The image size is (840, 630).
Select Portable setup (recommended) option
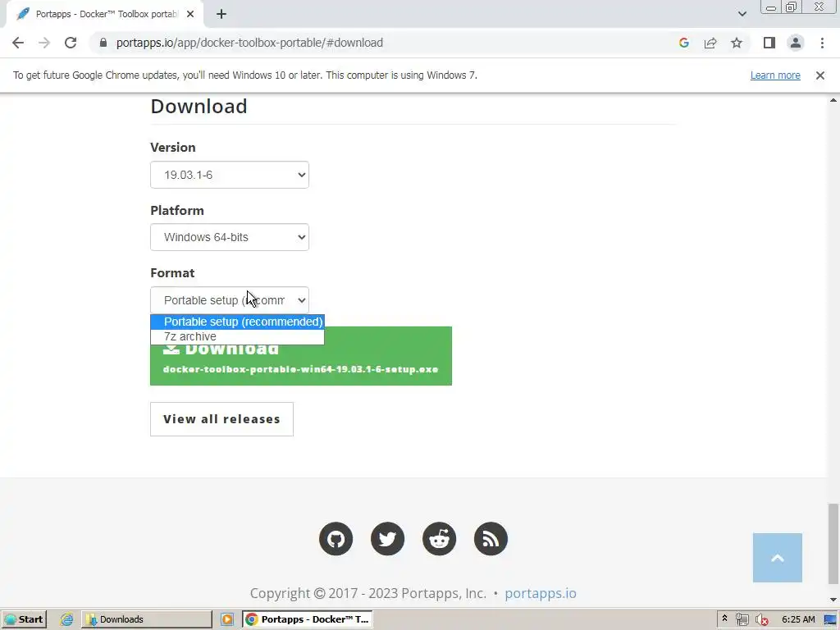(237, 322)
